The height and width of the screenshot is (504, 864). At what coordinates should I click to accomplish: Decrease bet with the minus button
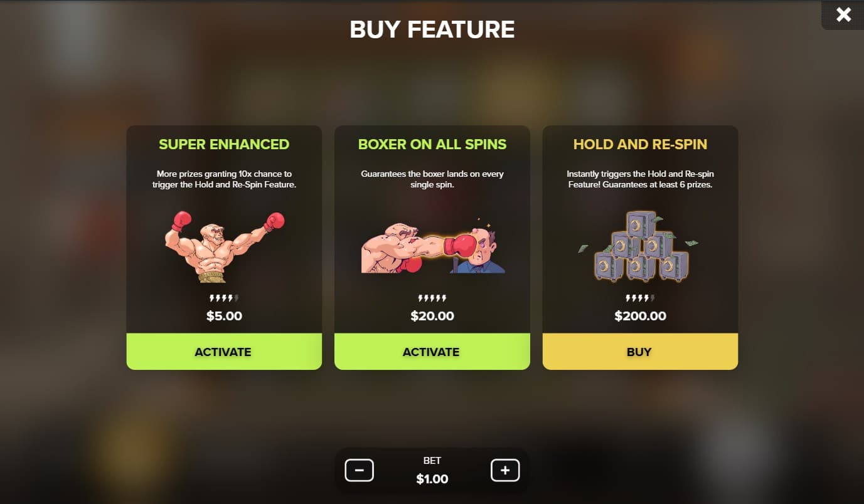(360, 470)
